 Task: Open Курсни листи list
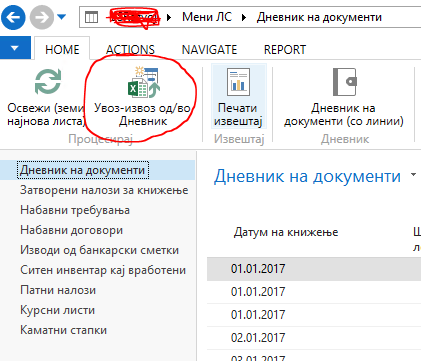pyautogui.click(x=57, y=310)
